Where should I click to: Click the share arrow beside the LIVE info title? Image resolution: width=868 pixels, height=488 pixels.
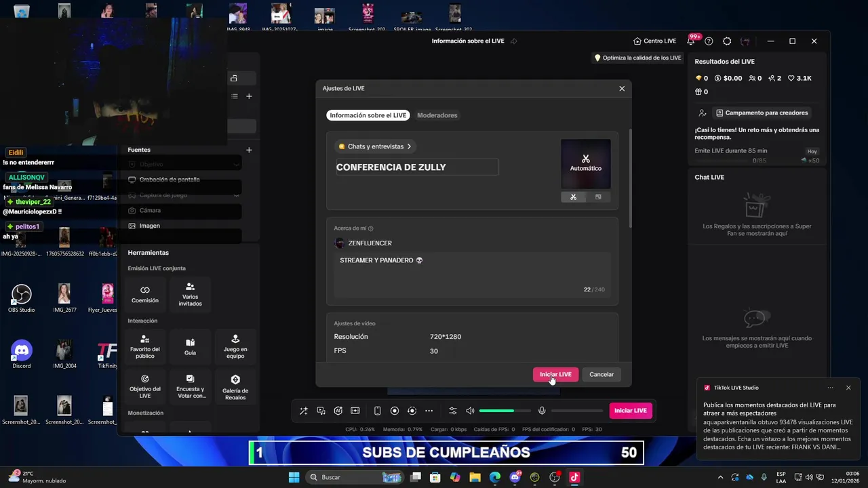(x=513, y=41)
